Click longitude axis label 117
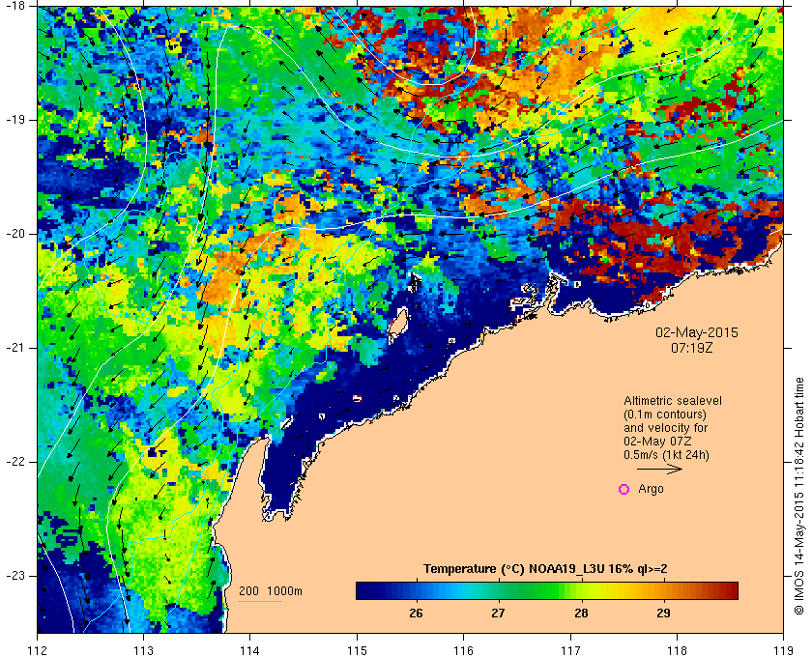Screen dimensions: 812x657 coord(570,649)
